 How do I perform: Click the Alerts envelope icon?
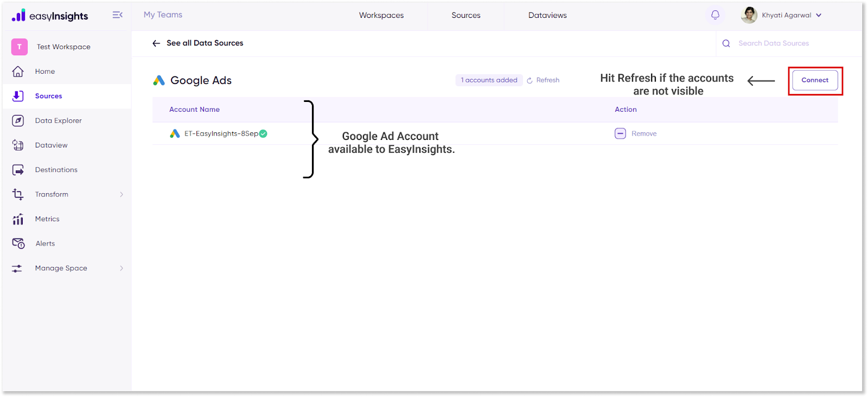pos(18,244)
